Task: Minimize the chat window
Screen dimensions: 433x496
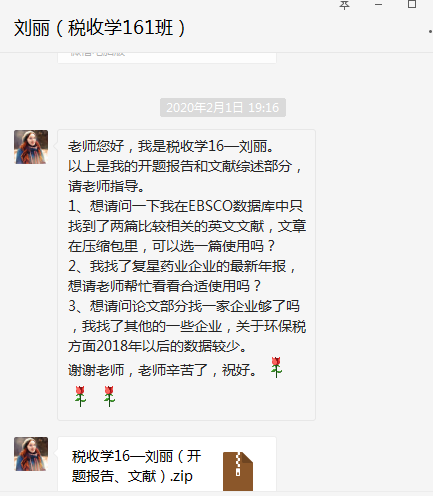Action: 378,5
